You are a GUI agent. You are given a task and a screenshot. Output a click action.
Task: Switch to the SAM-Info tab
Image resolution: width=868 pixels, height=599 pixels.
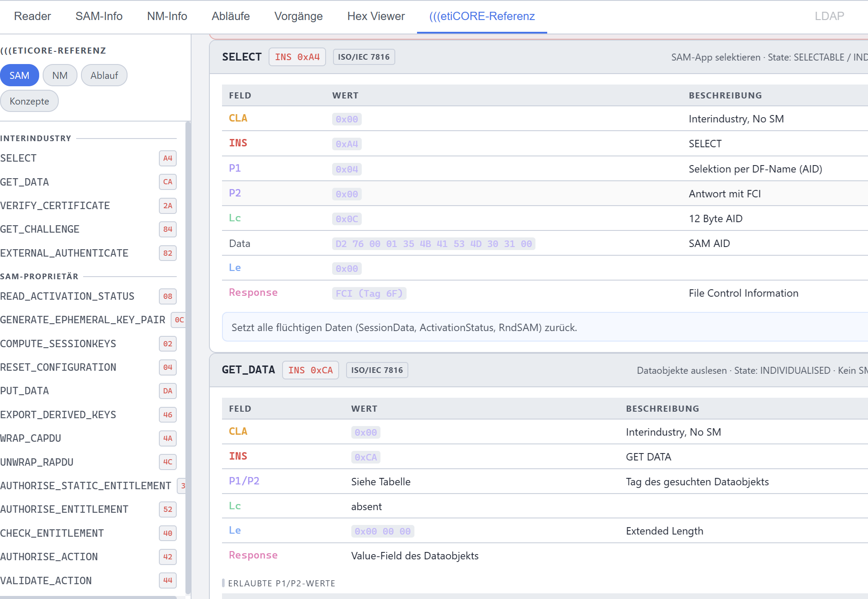click(99, 16)
